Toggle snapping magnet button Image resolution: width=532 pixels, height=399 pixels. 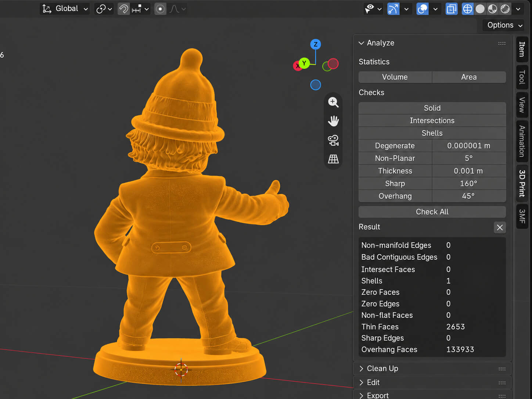click(x=124, y=9)
